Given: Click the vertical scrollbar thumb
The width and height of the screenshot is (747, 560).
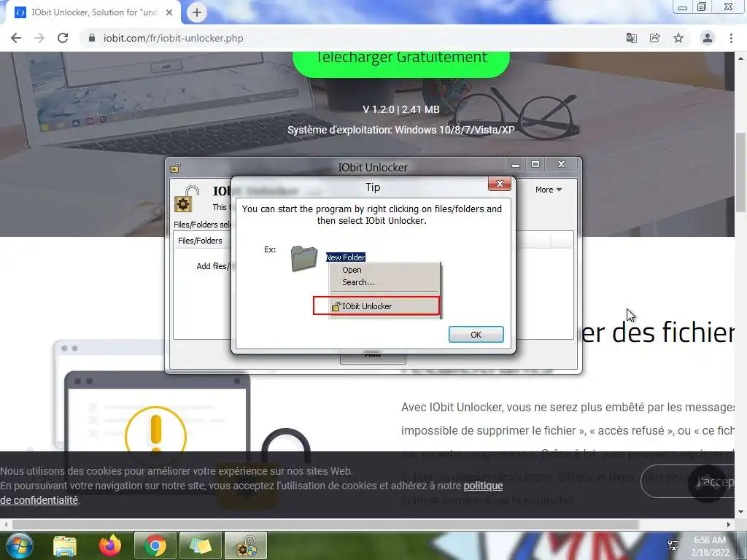Looking at the screenshot, I should [741, 172].
